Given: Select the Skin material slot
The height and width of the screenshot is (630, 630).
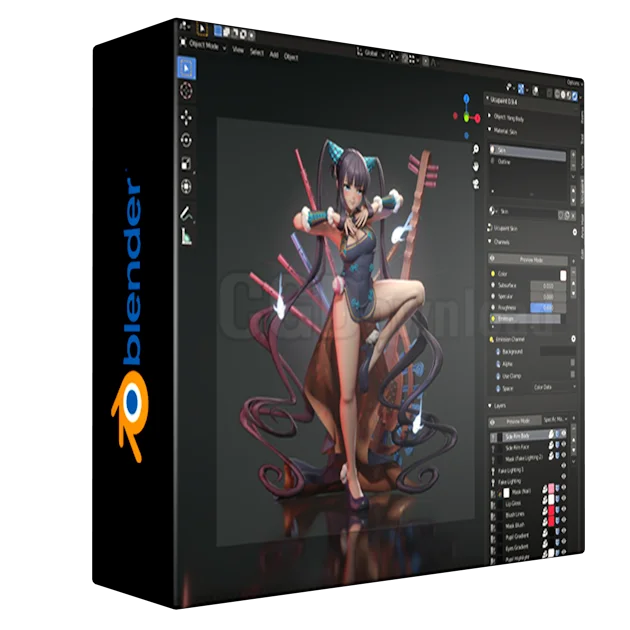Looking at the screenshot, I should tap(528, 151).
